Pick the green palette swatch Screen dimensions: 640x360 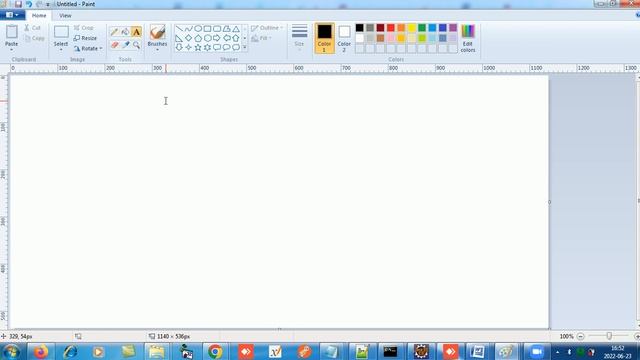point(422,28)
